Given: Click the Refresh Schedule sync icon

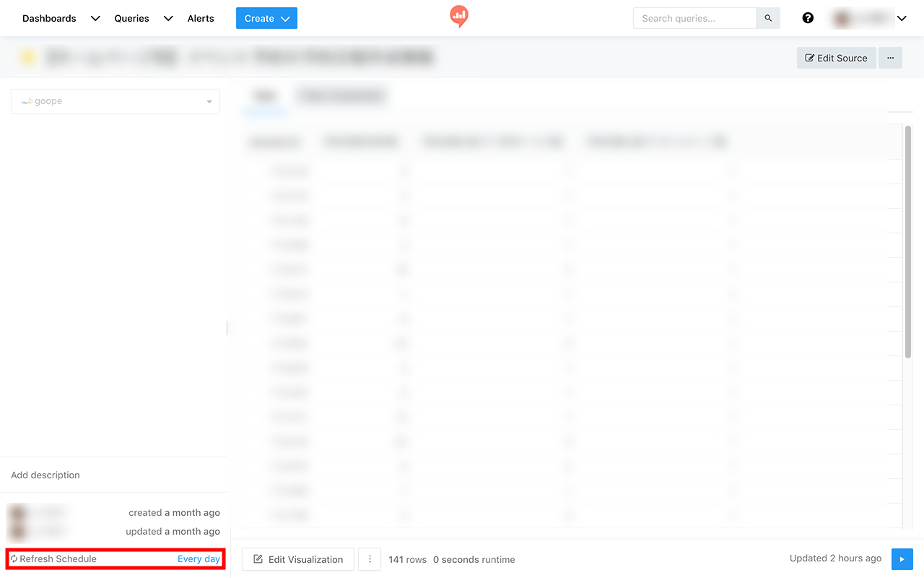Looking at the screenshot, I should [x=14, y=558].
